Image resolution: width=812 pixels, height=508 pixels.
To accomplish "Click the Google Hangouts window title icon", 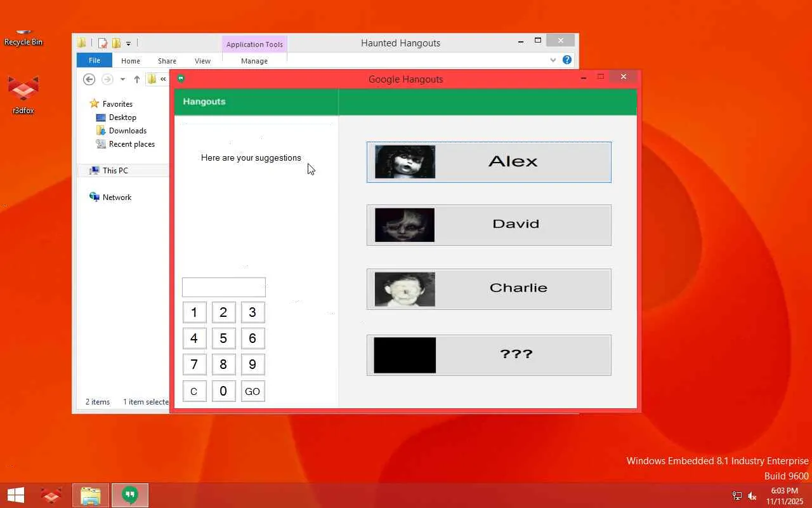I will 181,79.
